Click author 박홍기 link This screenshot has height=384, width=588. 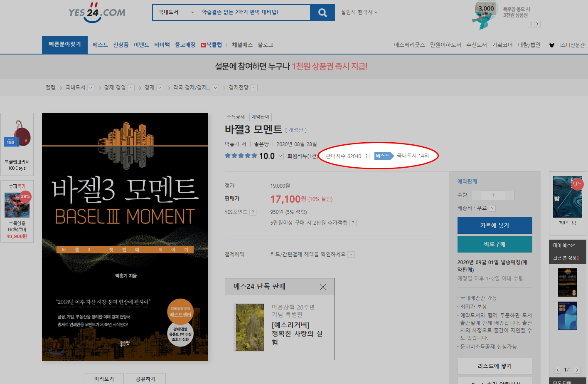point(233,144)
